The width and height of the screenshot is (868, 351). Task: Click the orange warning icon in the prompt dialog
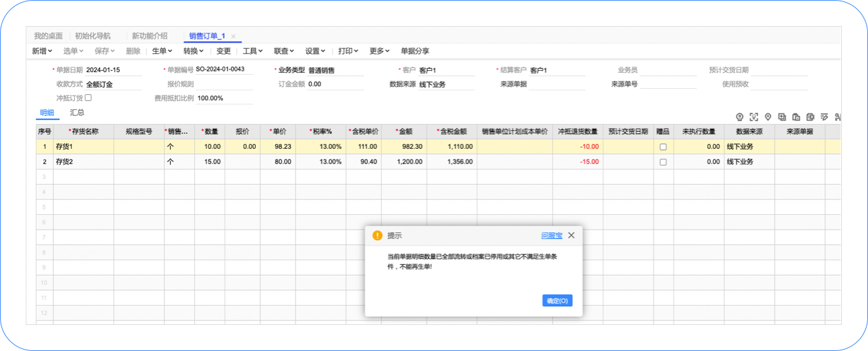(x=377, y=236)
